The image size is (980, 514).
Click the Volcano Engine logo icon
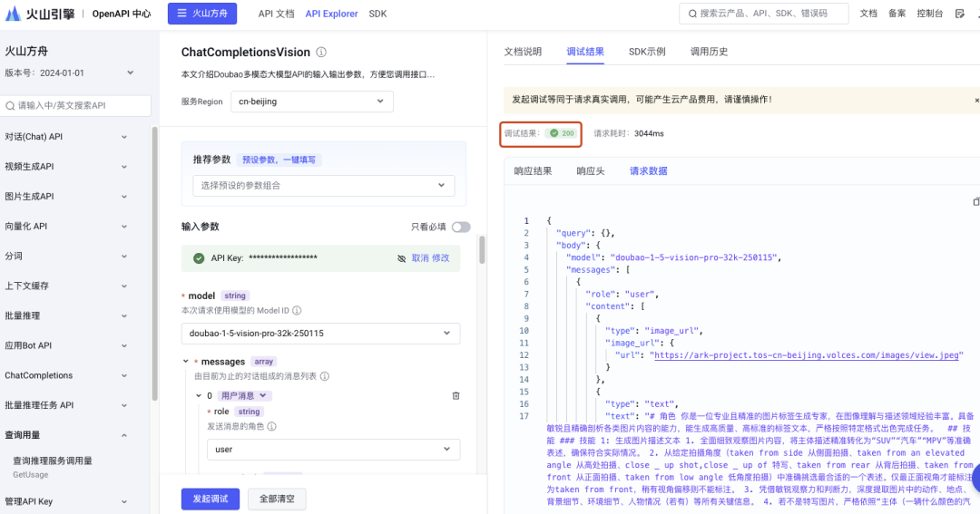click(x=13, y=13)
